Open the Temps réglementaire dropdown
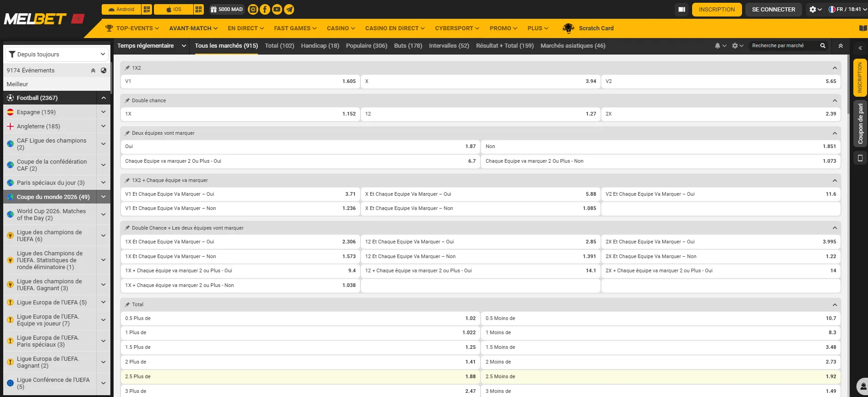The height and width of the screenshot is (397, 868). coord(152,46)
